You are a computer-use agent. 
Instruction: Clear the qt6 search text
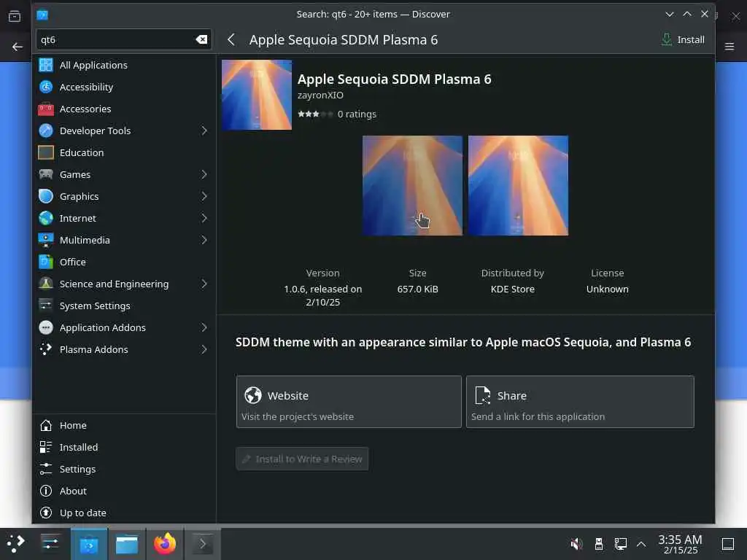click(x=201, y=39)
